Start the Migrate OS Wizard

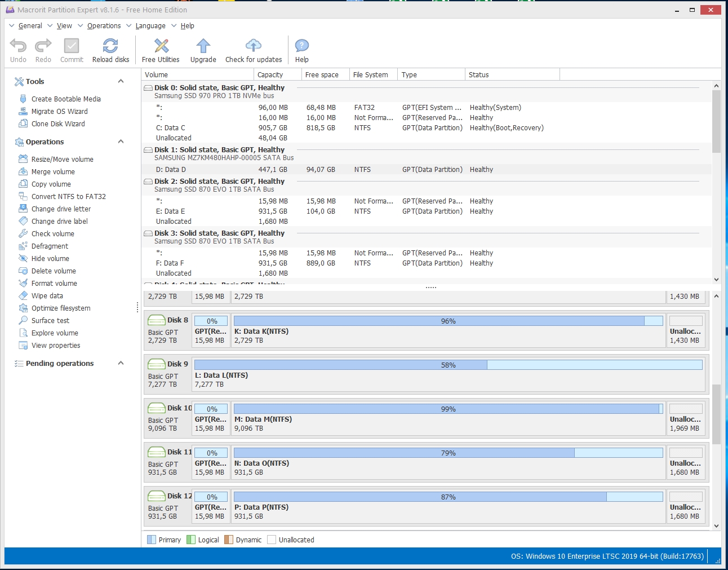59,112
